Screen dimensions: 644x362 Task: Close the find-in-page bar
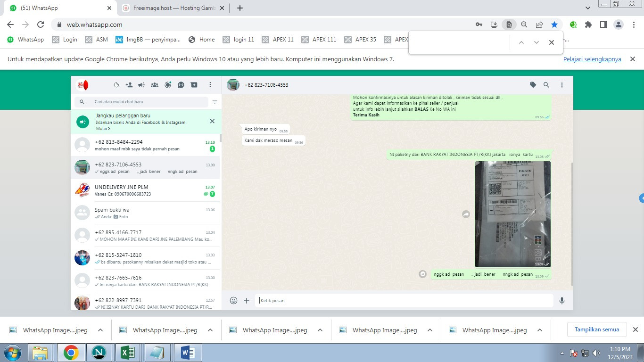pyautogui.click(x=552, y=42)
